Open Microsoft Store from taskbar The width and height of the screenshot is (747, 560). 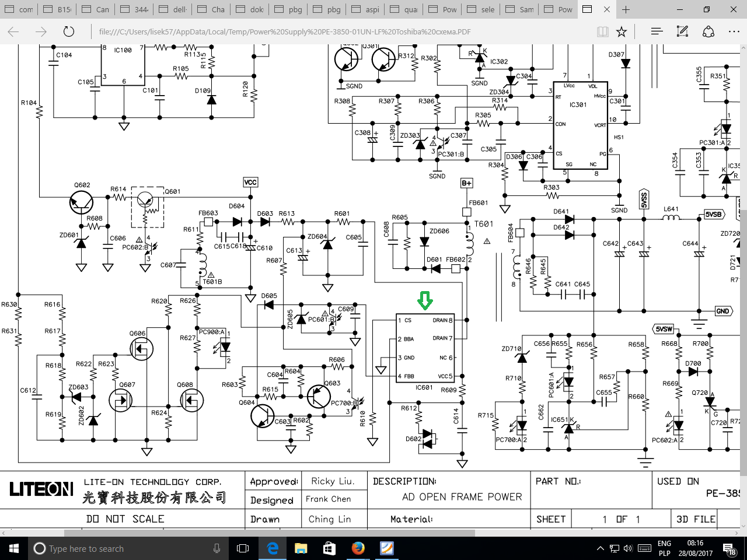point(330,548)
